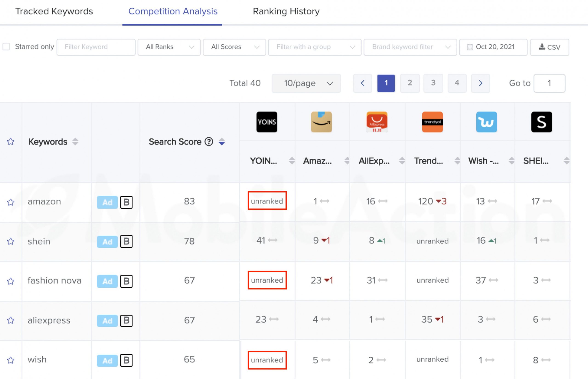This screenshot has width=588, height=379.
Task: Click the AliExpress app icon
Action: tap(377, 122)
